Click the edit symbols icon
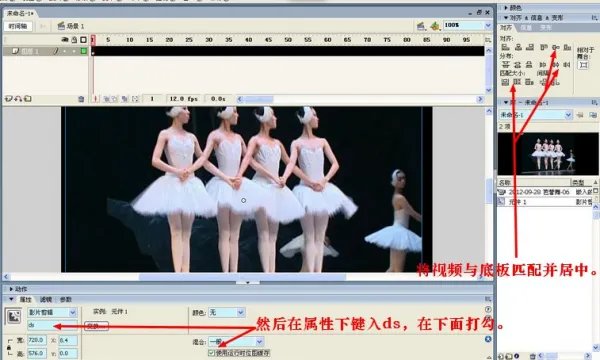 click(x=434, y=26)
